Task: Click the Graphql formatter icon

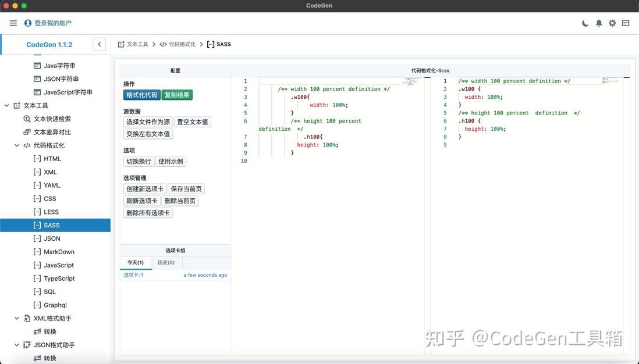Action: click(37, 305)
